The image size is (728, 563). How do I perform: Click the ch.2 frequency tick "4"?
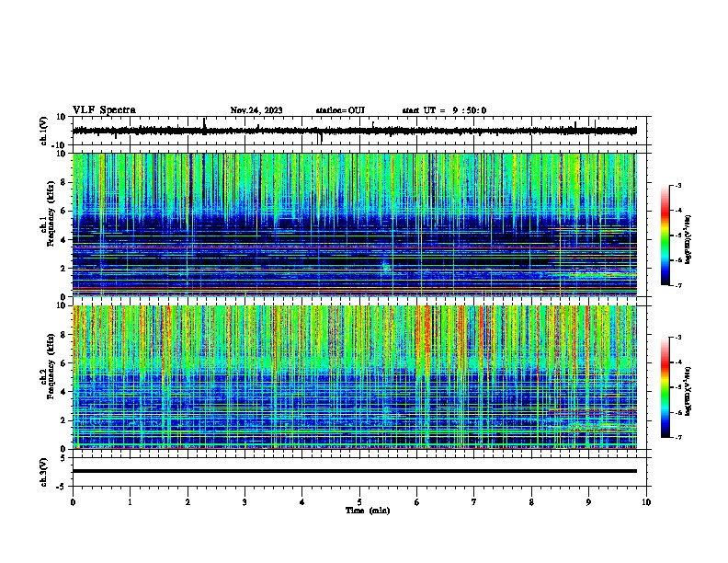63,392
